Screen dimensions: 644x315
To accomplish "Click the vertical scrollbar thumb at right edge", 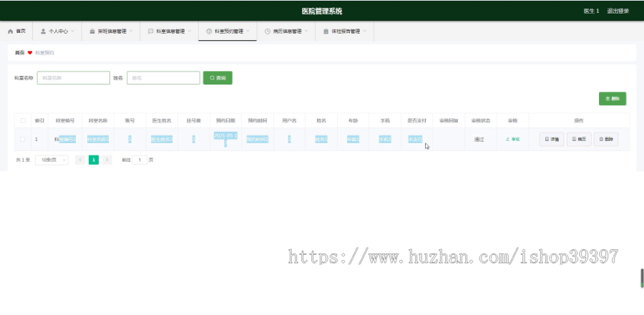I will (x=642, y=278).
